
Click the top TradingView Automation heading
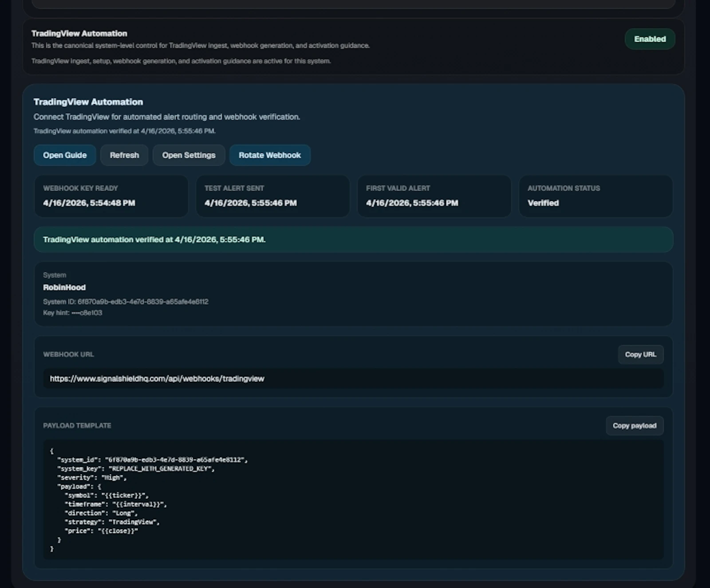(79, 33)
